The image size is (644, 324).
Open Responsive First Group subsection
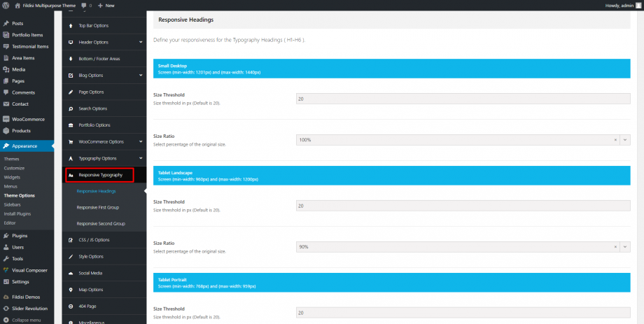click(98, 207)
